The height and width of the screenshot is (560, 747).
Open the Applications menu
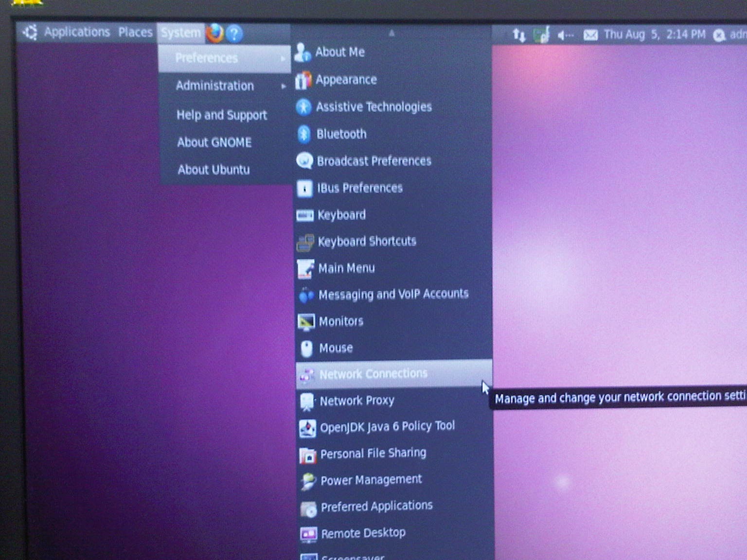coord(77,32)
